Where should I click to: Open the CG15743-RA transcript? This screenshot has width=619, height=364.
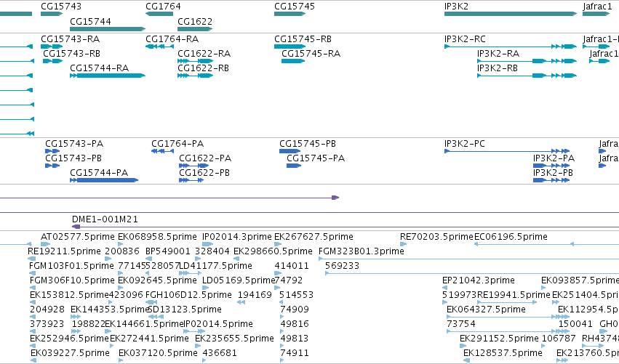pos(52,46)
